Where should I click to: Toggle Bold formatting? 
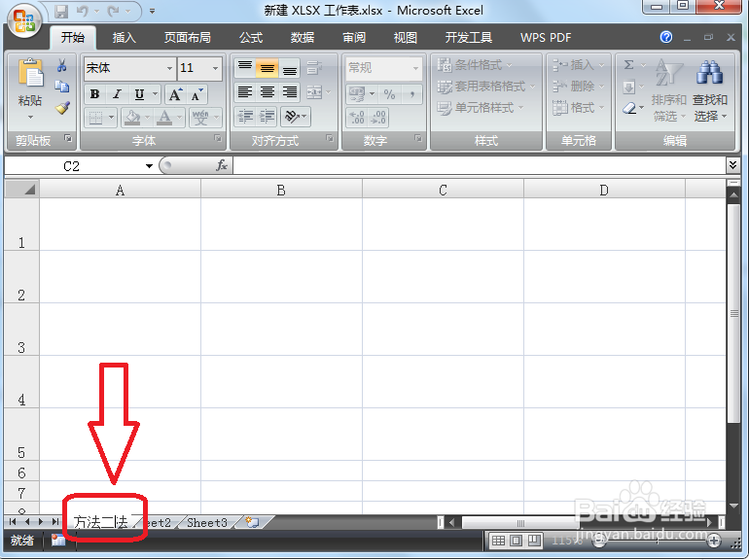click(95, 94)
